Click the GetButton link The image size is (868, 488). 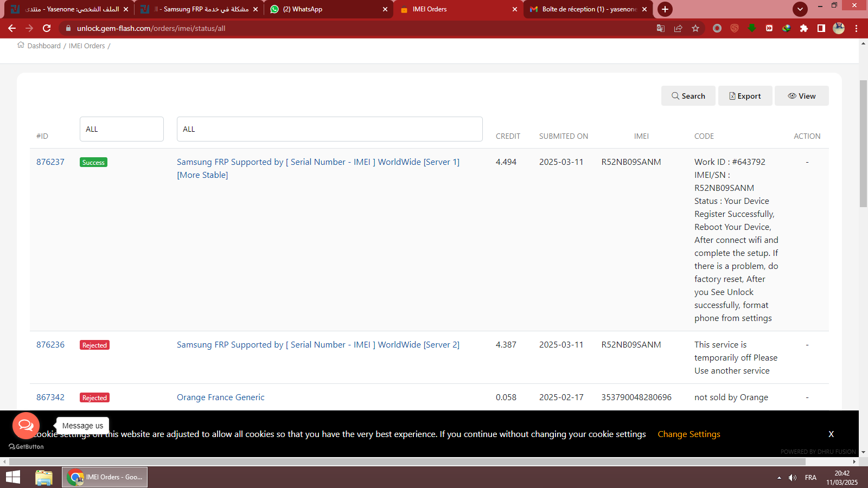(26, 447)
